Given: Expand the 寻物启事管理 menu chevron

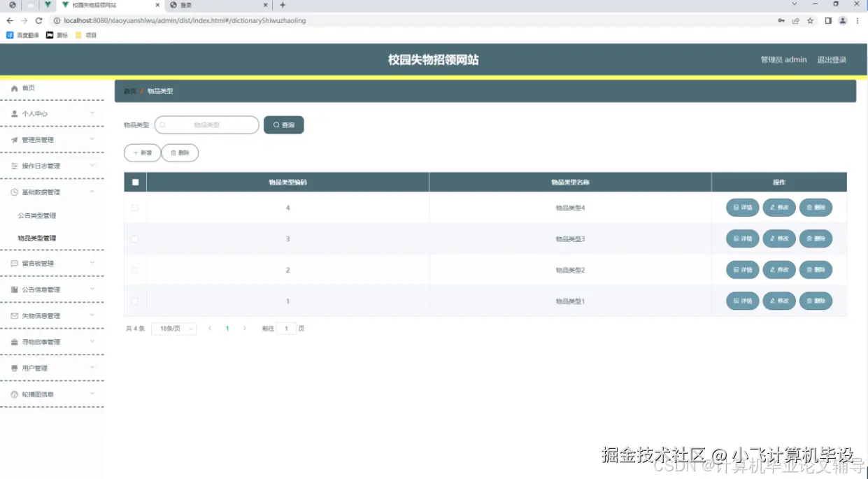Looking at the screenshot, I should 92,342.
